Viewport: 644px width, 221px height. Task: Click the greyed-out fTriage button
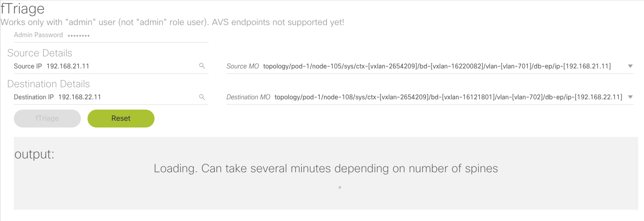pyautogui.click(x=47, y=119)
